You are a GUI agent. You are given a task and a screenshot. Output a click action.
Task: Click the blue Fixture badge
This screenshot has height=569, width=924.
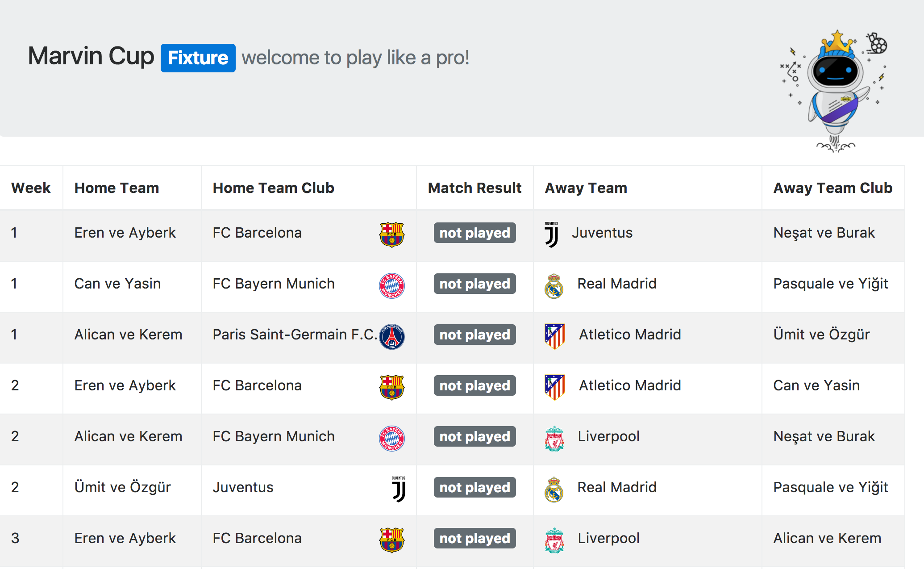(198, 58)
